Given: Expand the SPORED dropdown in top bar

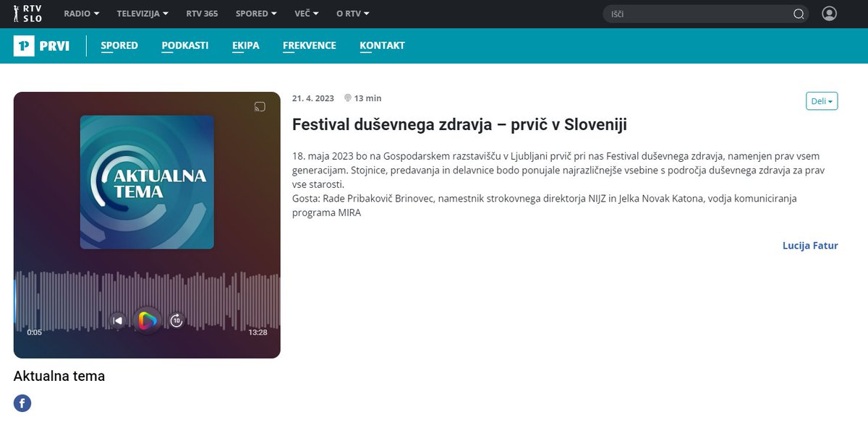Looking at the screenshot, I should click(x=256, y=14).
